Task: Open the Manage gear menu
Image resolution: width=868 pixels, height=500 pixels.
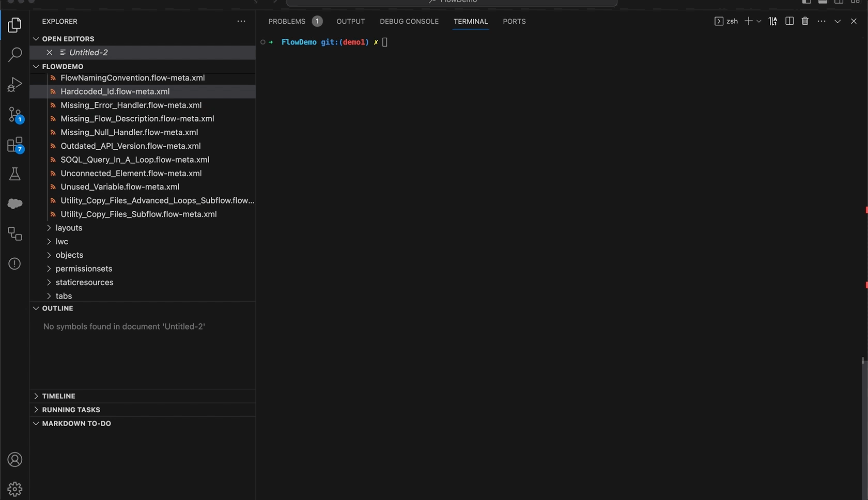Action: click(14, 488)
